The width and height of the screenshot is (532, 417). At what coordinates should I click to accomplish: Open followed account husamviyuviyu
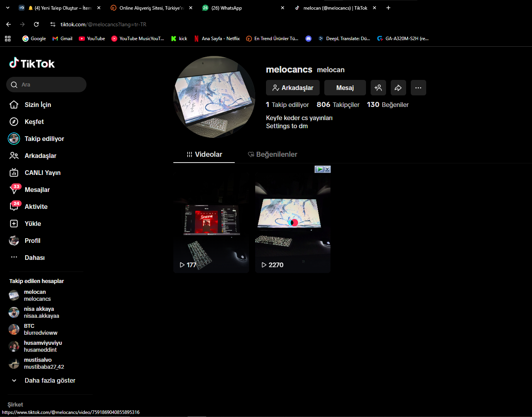(36, 346)
